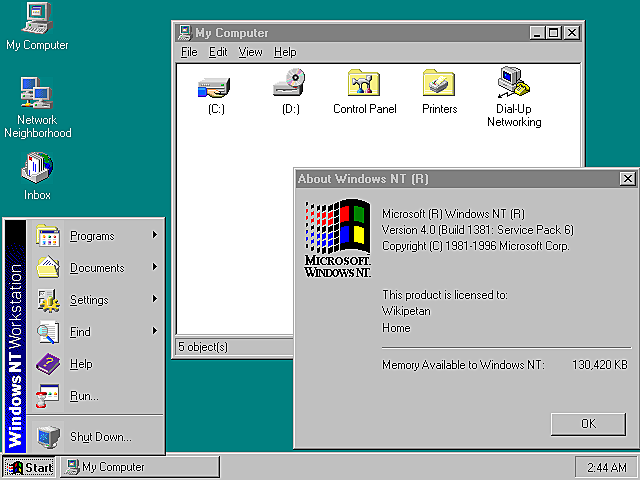Expand the Settings submenu arrow

point(155,299)
